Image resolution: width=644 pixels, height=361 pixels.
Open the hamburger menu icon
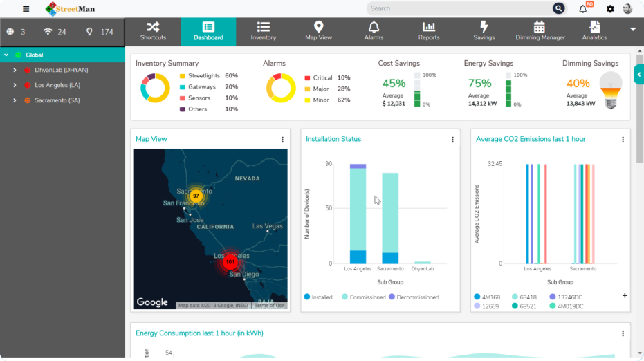pyautogui.click(x=26, y=9)
